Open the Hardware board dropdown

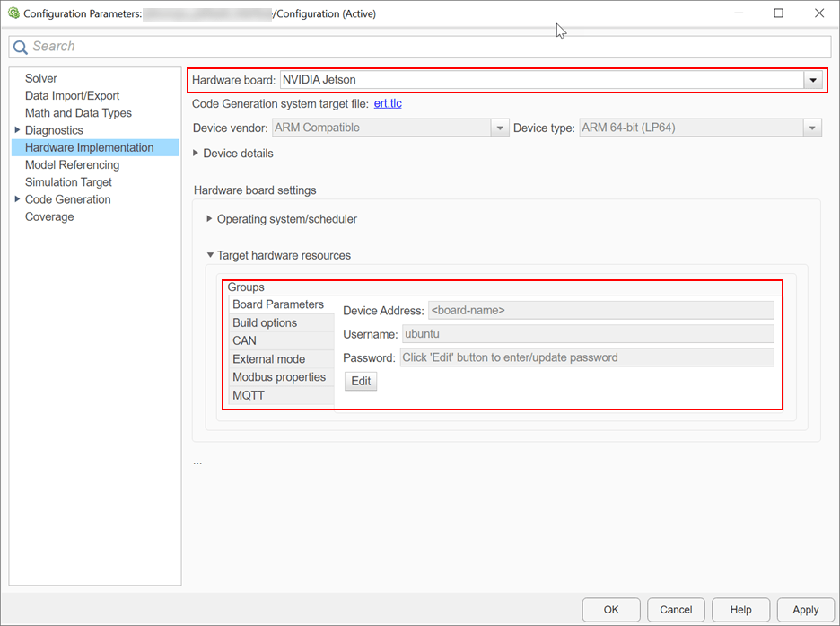coord(813,80)
